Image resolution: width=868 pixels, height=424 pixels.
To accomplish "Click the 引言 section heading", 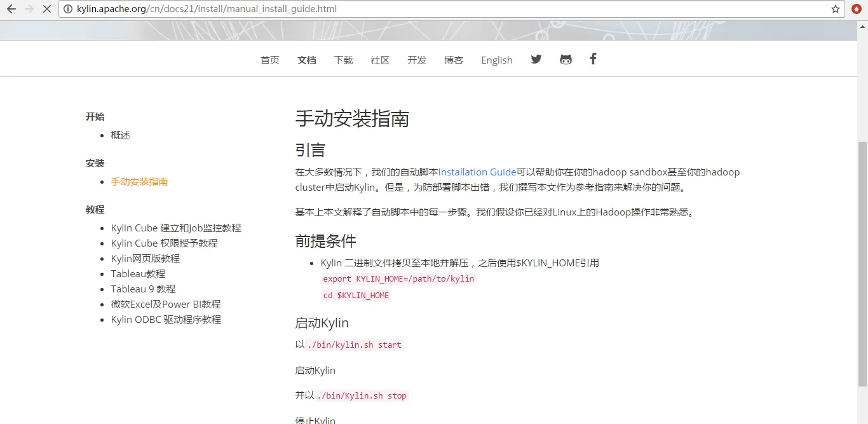I will tap(310, 150).
